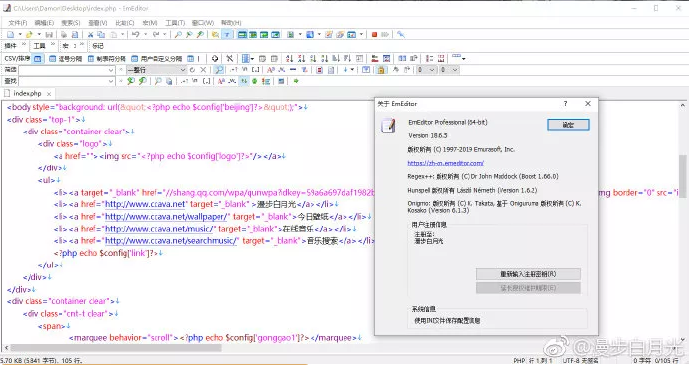Click the red Stop macro icon
The image size is (690, 365).
(x=374, y=34)
